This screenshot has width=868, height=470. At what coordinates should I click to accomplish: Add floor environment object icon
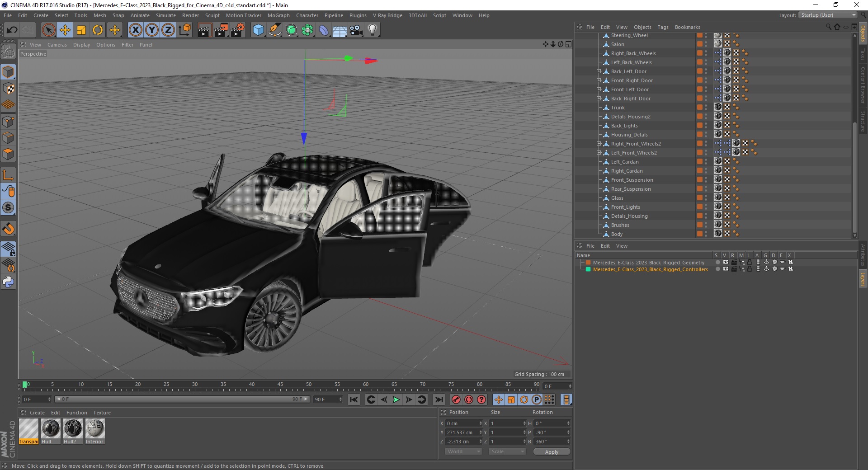pyautogui.click(x=340, y=30)
